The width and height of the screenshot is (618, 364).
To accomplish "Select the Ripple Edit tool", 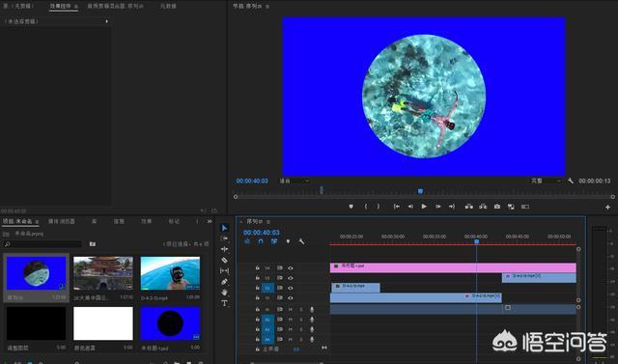I will click(x=224, y=249).
